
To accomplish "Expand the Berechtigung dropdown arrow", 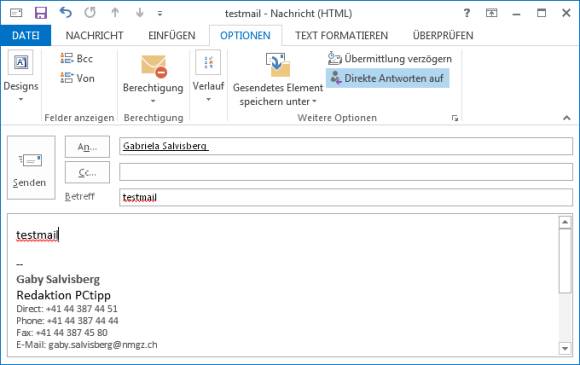I will 153,101.
